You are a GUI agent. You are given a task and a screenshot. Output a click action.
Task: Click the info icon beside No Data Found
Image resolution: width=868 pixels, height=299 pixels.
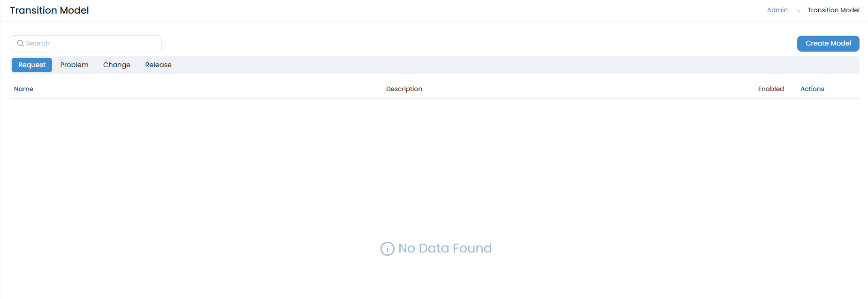click(387, 248)
